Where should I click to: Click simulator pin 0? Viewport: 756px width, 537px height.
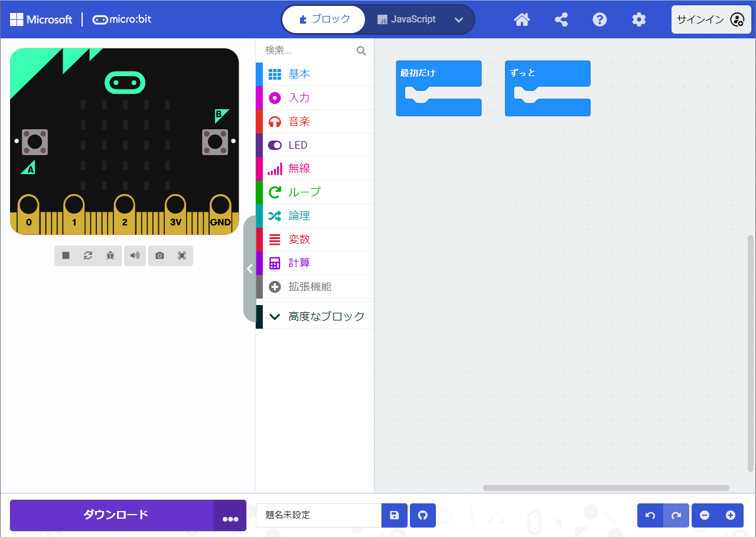(28, 214)
